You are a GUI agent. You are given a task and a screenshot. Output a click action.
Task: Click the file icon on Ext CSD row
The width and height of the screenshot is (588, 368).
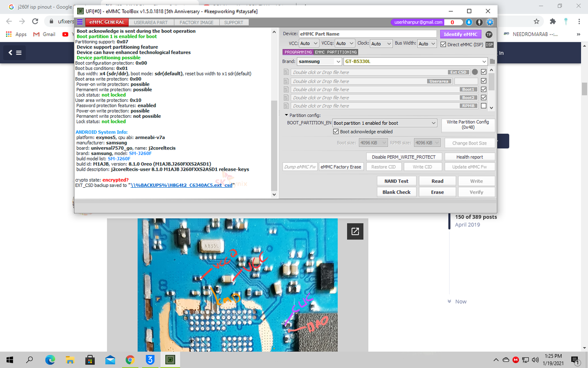pyautogui.click(x=286, y=72)
